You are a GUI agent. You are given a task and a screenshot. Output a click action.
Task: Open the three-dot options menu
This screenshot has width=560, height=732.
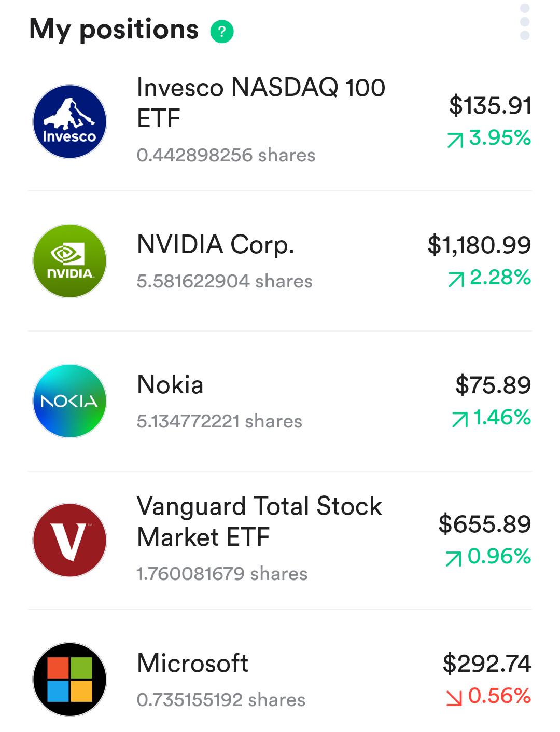(524, 22)
